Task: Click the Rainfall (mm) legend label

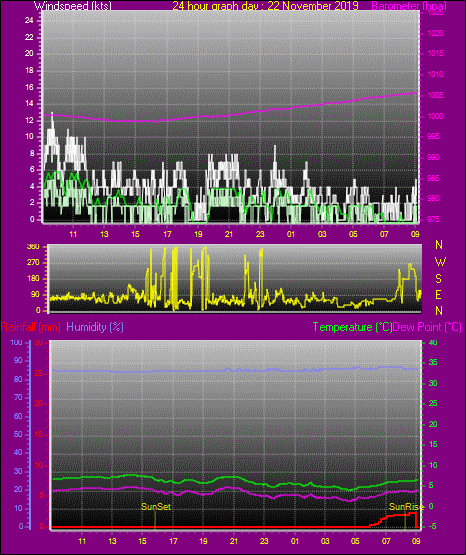Action: [x=31, y=327]
